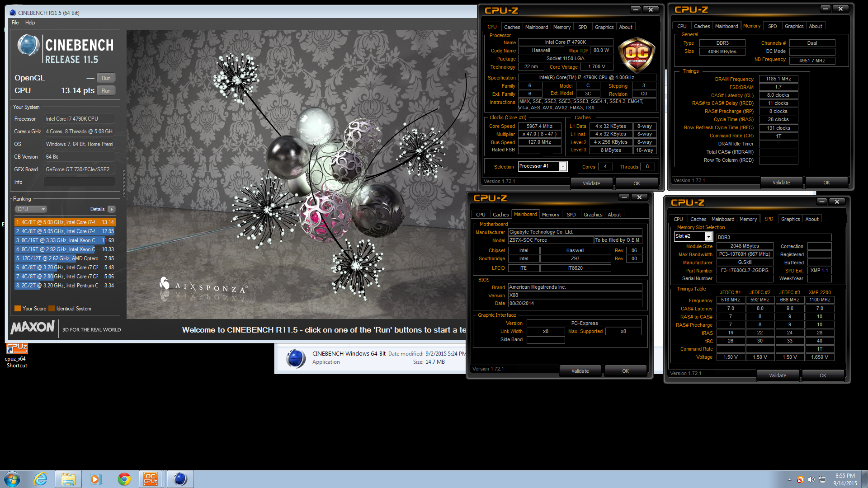Launch Internet Explorer from the taskbar

41,479
